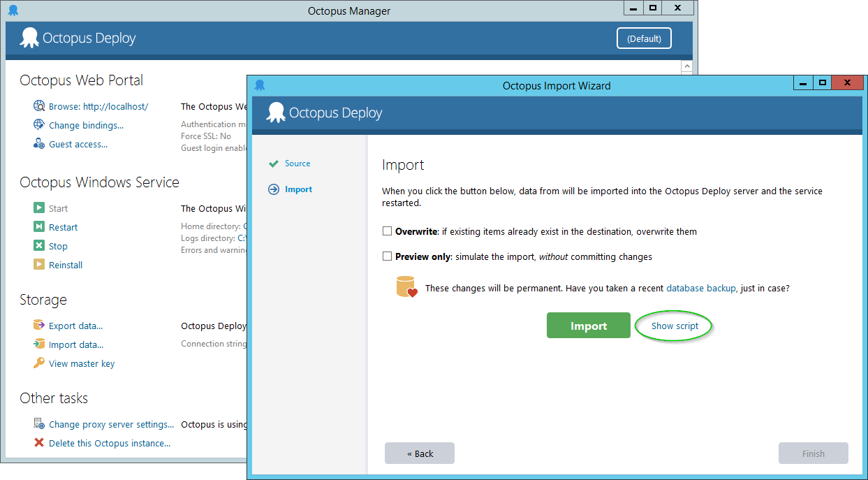The height and width of the screenshot is (480, 868).
Task: Click the View master key icon
Action: click(x=39, y=363)
